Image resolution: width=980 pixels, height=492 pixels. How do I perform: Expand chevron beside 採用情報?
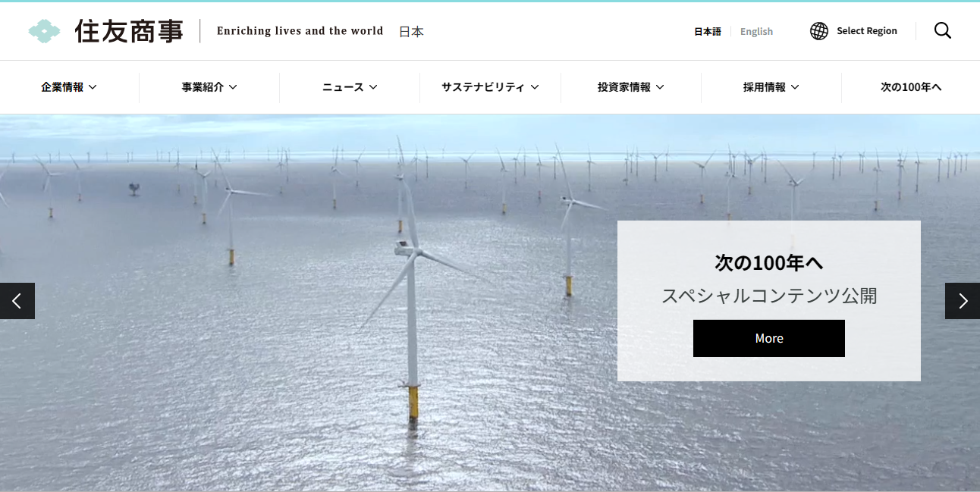(795, 87)
